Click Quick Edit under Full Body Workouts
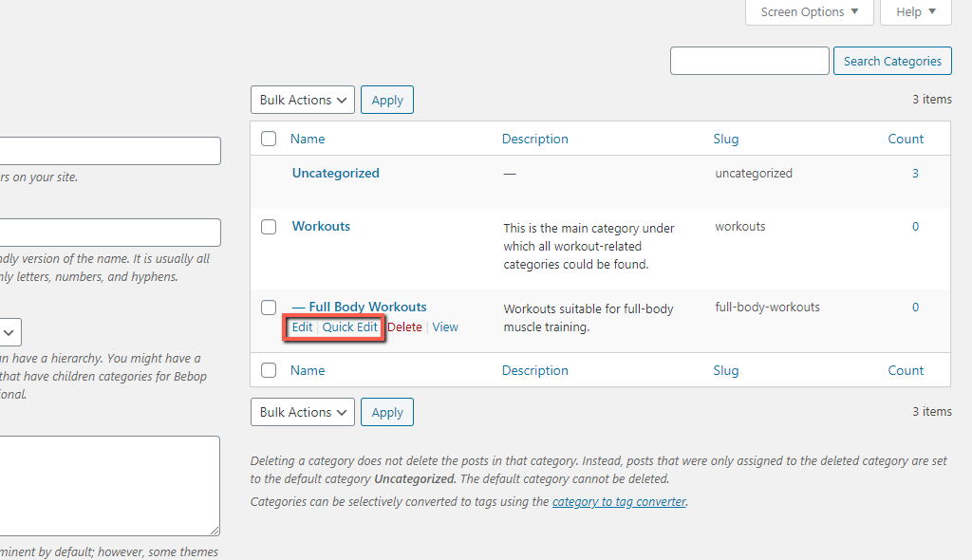 pos(349,327)
